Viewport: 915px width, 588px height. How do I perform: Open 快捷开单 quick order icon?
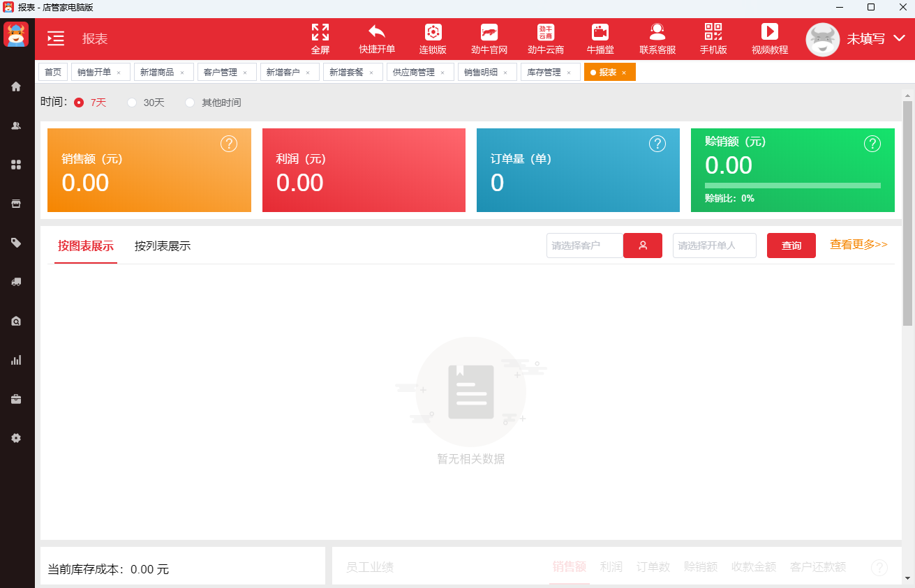pos(377,32)
